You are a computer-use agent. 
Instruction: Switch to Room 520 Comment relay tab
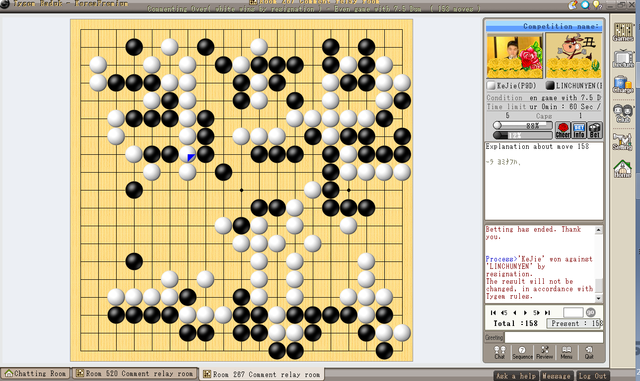pos(135,374)
